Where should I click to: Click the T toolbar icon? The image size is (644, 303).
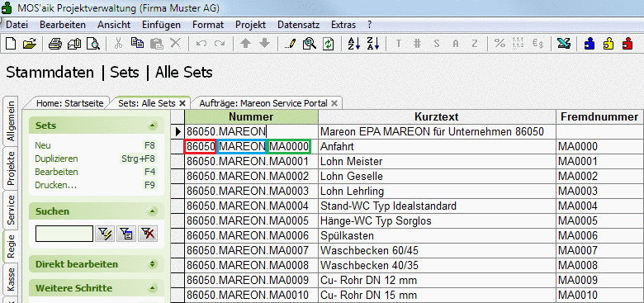(398, 44)
